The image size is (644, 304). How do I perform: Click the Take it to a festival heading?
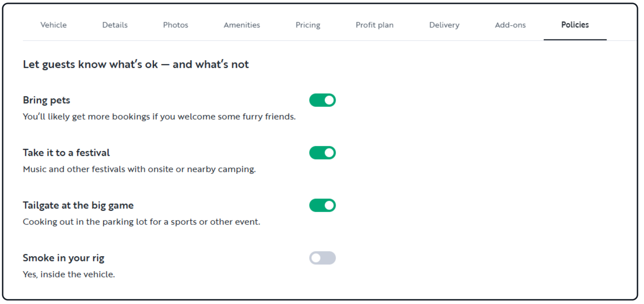66,153
